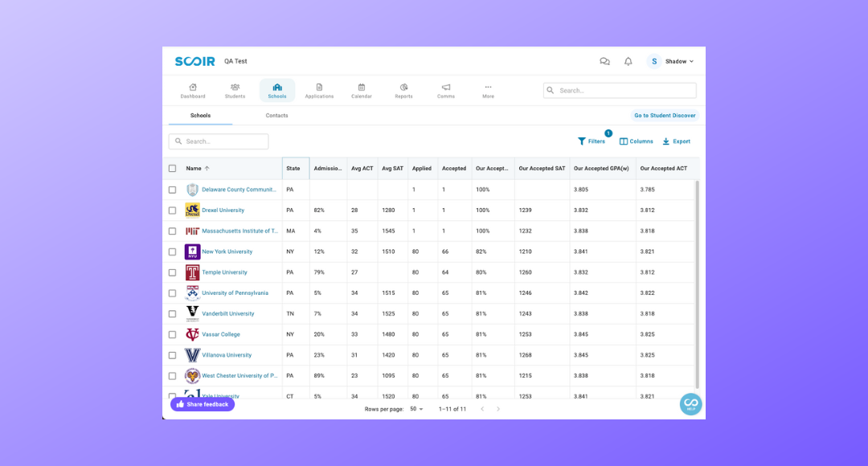The height and width of the screenshot is (466, 868).
Task: Check the New York University checkbox
Action: point(172,251)
